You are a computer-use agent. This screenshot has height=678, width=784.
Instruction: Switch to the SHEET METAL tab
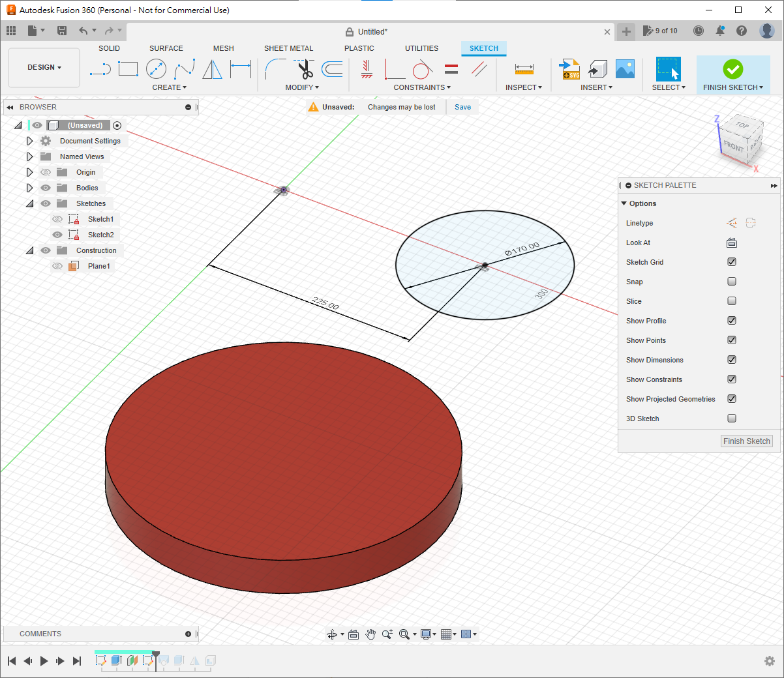click(x=288, y=48)
